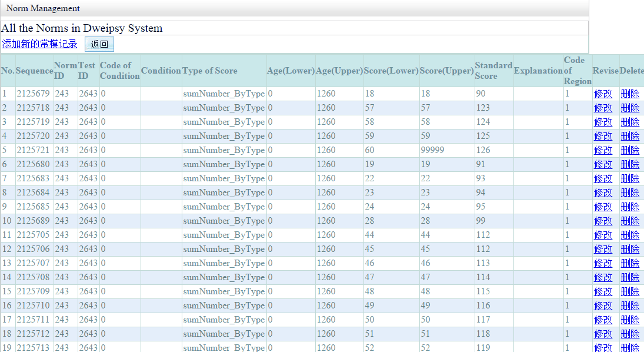
Task: Click 删除 in the row for sequence 2125719
Action: (x=630, y=122)
